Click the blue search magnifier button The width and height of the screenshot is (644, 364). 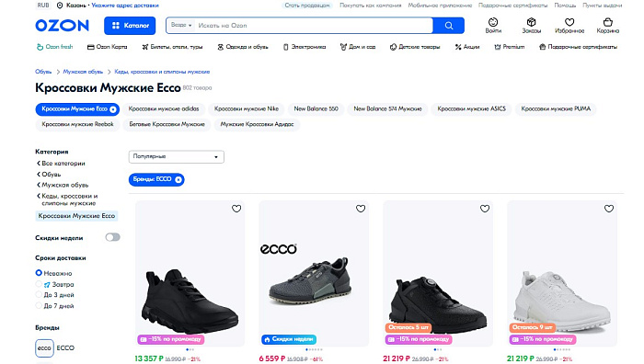point(449,26)
